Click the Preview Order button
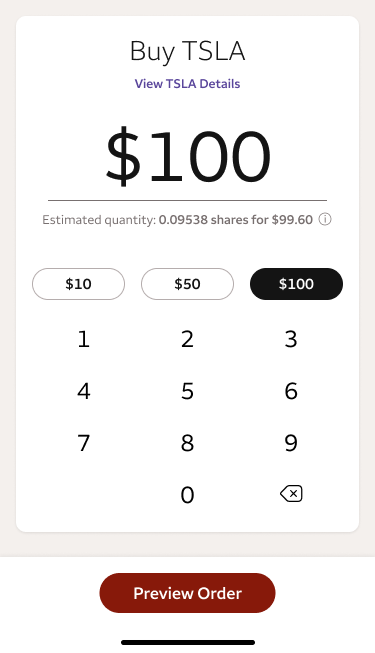Screen dimensions: 375x653 [x=188, y=593]
